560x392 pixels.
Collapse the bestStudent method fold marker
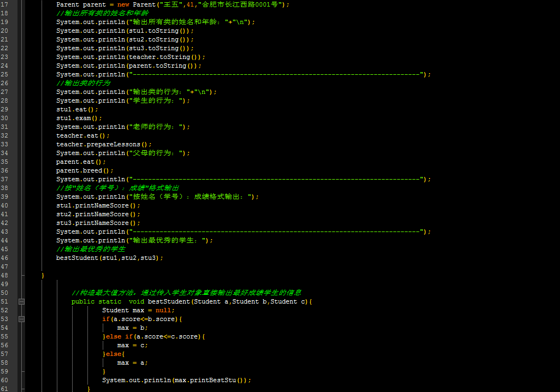pyautogui.click(x=21, y=302)
